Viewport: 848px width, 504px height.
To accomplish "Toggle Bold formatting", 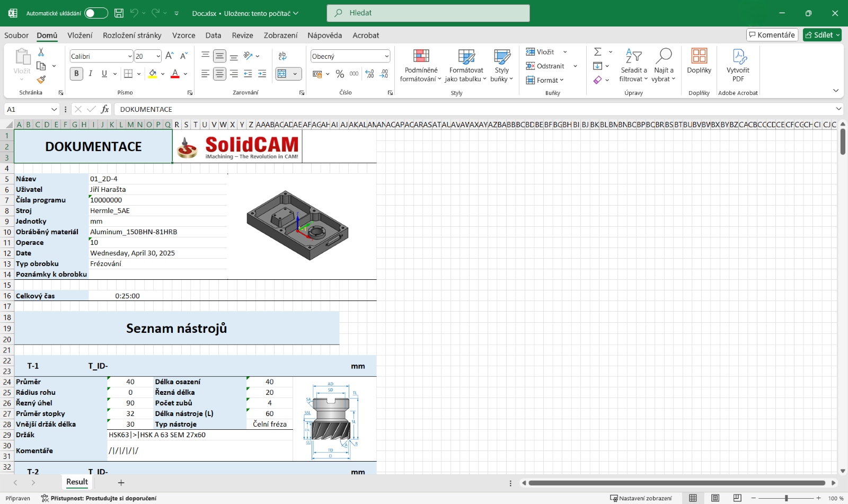I will tap(76, 74).
